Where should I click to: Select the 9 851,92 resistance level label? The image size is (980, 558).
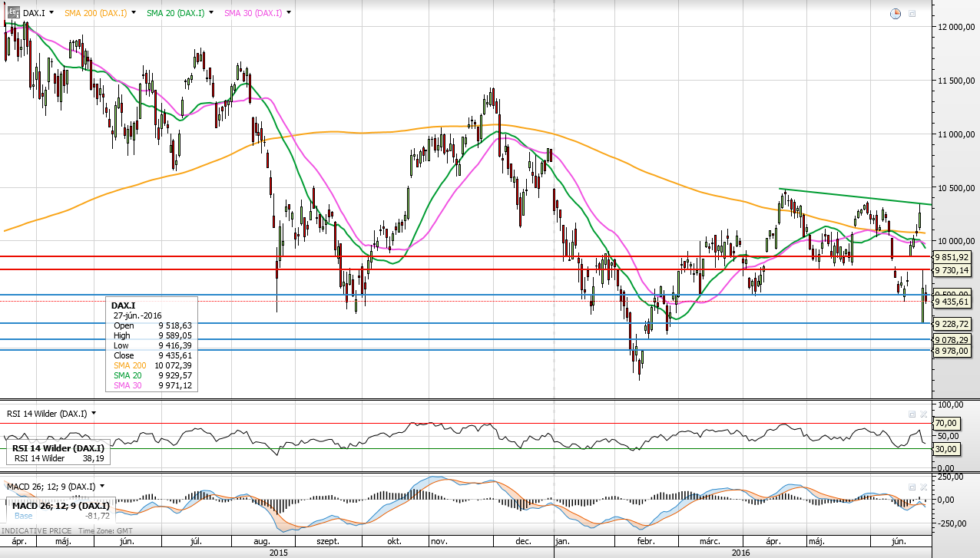[953, 257]
